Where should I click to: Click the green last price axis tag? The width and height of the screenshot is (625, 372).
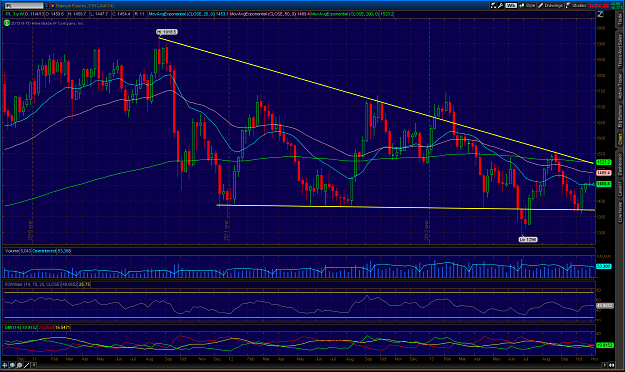[x=603, y=184]
